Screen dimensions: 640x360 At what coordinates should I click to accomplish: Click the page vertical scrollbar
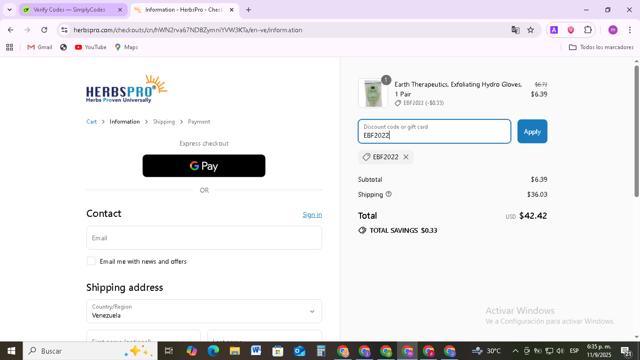636,131
